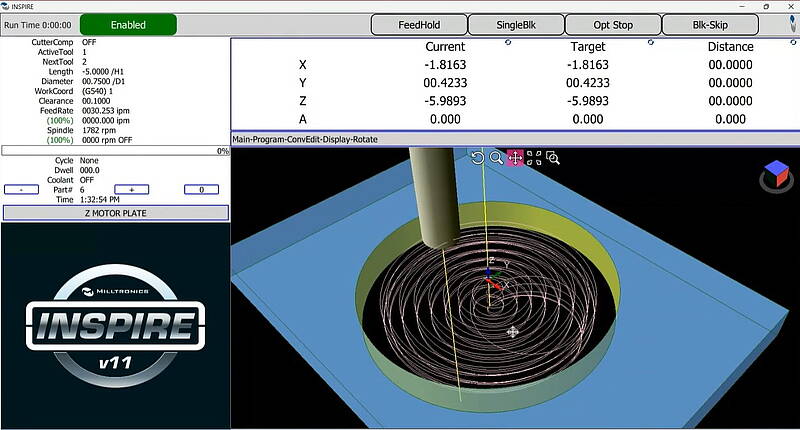Click X Distance value 00.0000
800x430 pixels.
[x=730, y=65]
